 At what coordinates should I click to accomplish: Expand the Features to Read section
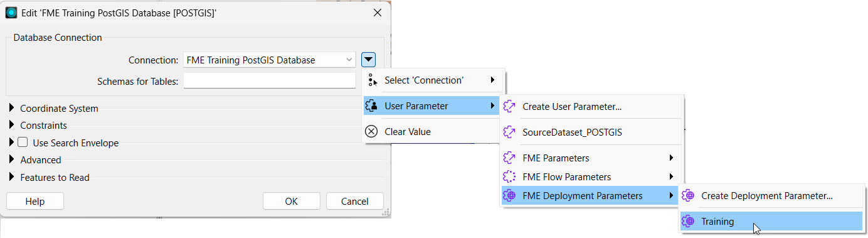[12, 177]
